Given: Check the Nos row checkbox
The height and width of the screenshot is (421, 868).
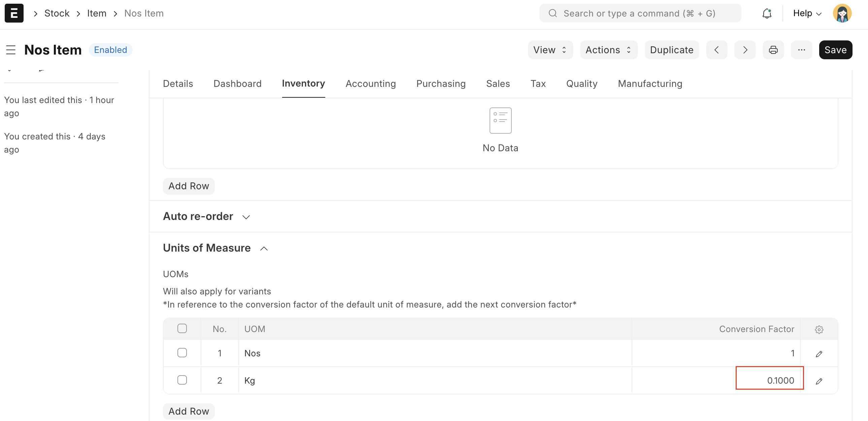Looking at the screenshot, I should (x=182, y=353).
